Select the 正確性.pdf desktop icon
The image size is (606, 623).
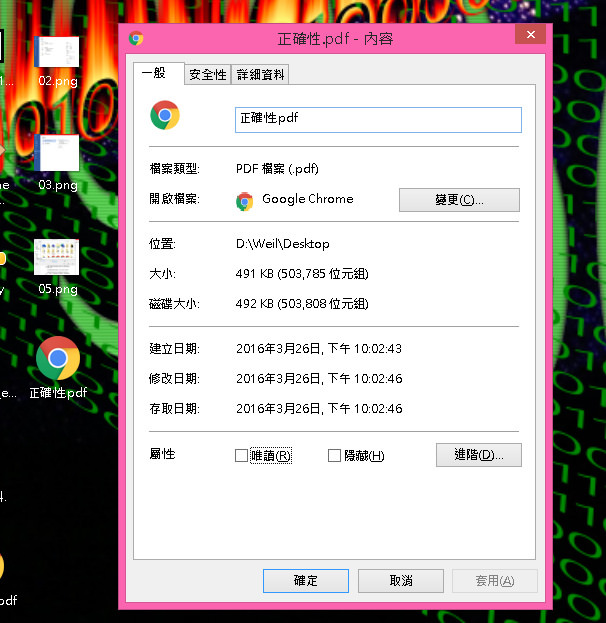coord(58,368)
